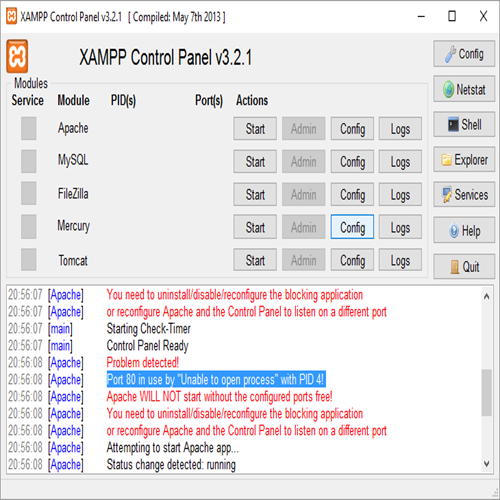Select the highlighted Port 80 log line

point(216,379)
